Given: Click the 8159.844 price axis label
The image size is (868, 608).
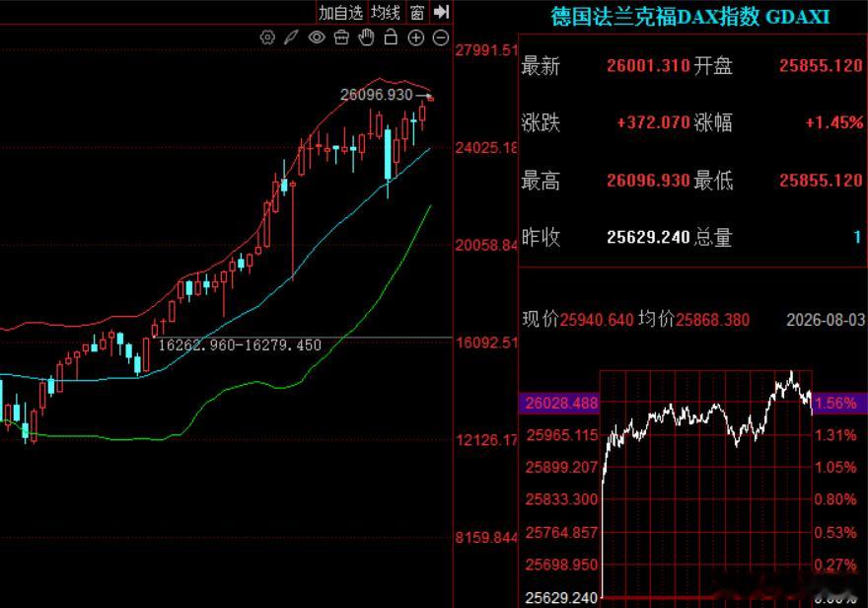Looking at the screenshot, I should click(486, 538).
